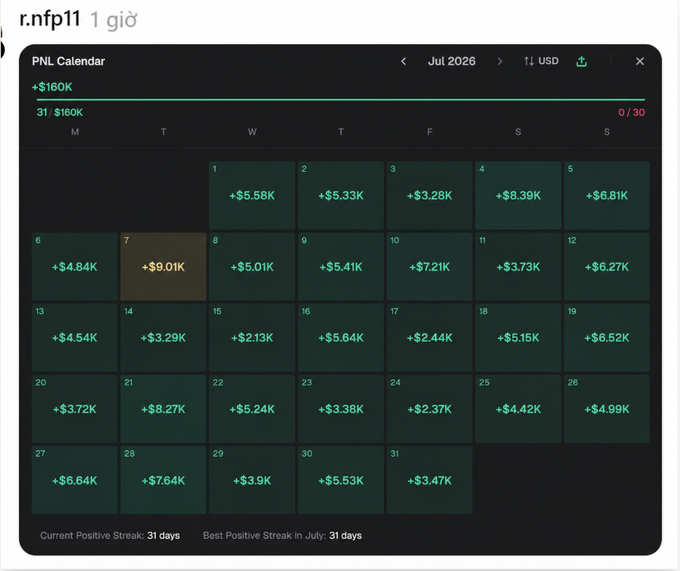Viewport: 680px width, 571px height.
Task: Select July 9 cell showing +$5.41K
Action: (341, 266)
